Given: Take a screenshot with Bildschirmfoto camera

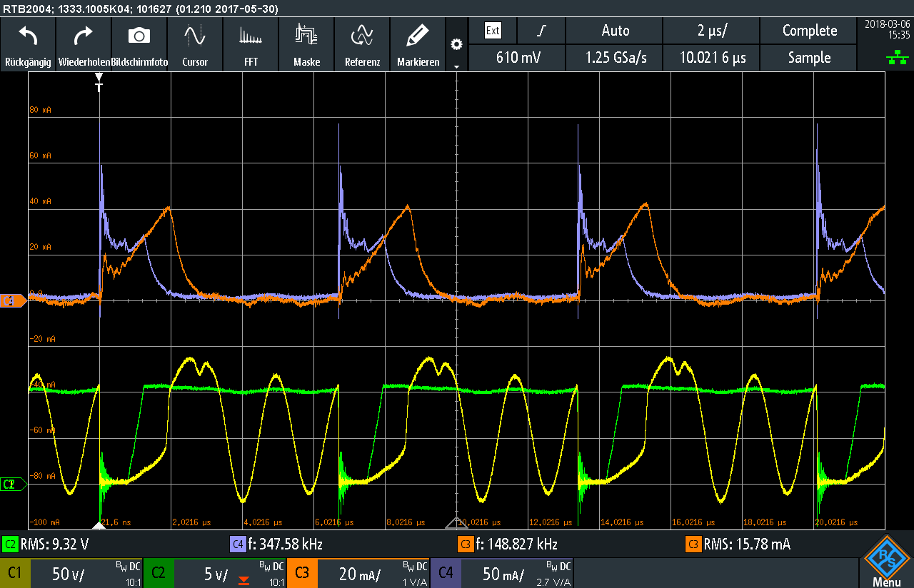Looking at the screenshot, I should [139, 44].
